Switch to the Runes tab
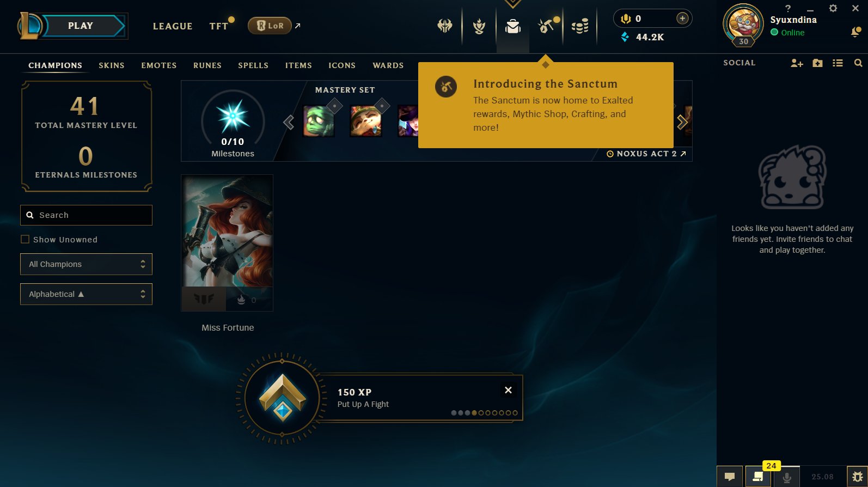The width and height of the screenshot is (868, 487). [x=207, y=65]
